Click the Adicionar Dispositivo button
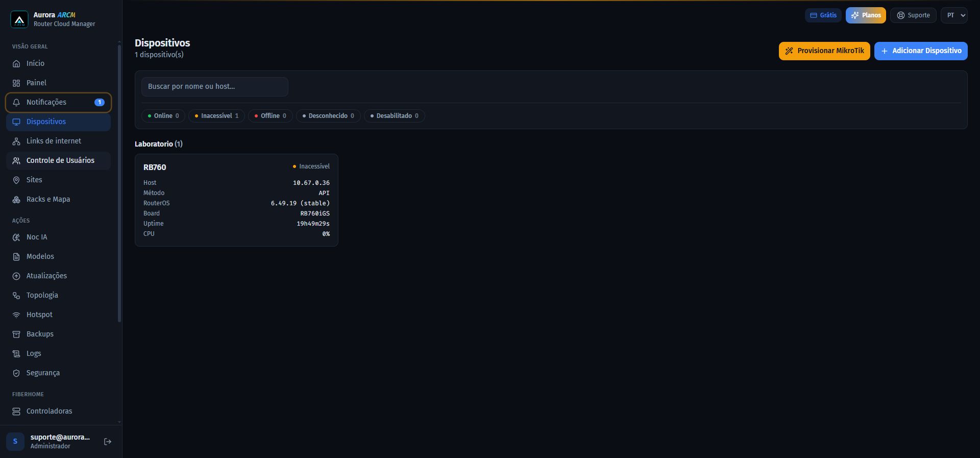The width and height of the screenshot is (980, 458). pos(921,51)
